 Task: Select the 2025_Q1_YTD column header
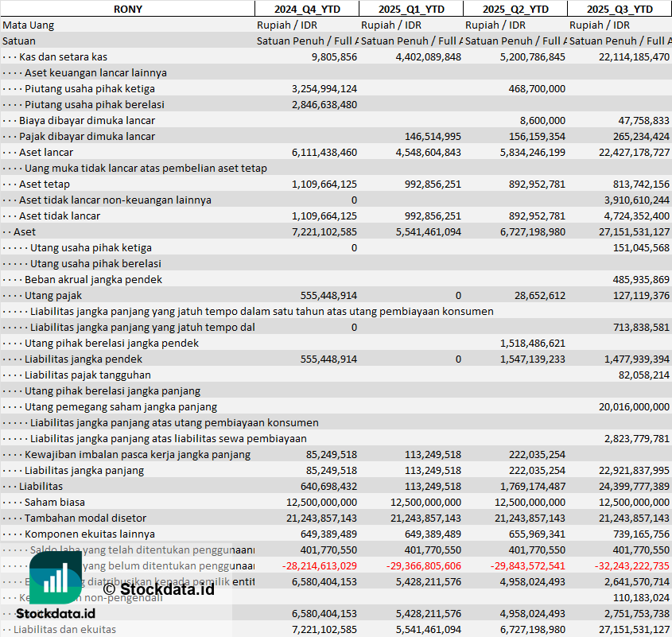pos(410,9)
